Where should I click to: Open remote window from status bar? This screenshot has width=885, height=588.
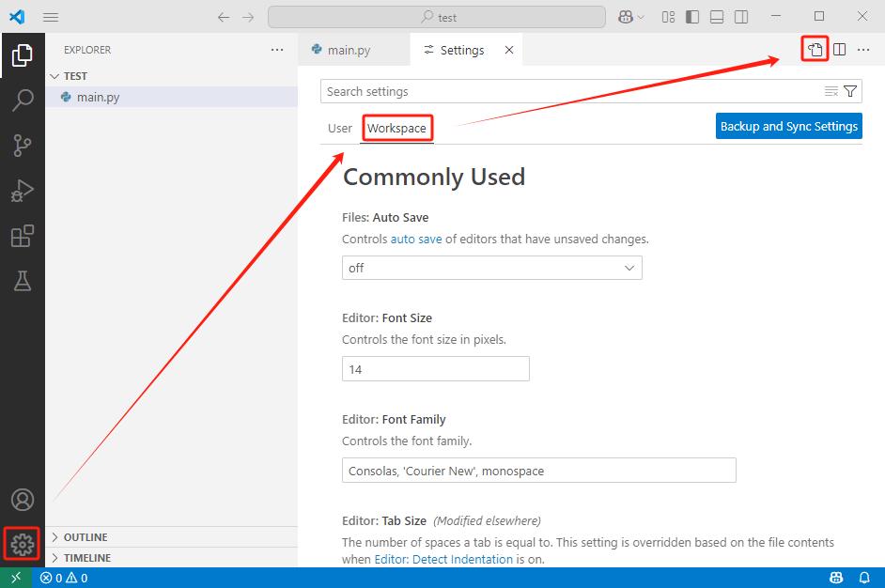click(16, 578)
